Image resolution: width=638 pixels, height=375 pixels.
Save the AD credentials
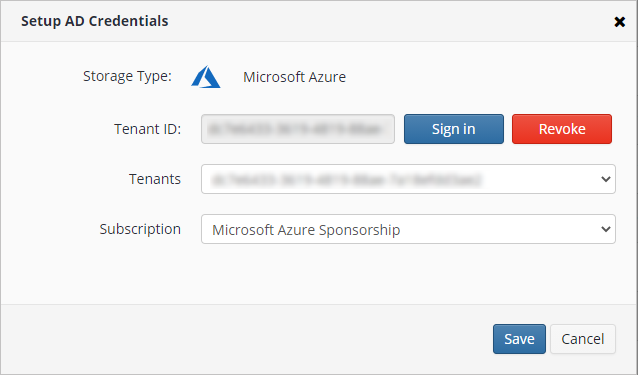pyautogui.click(x=519, y=339)
